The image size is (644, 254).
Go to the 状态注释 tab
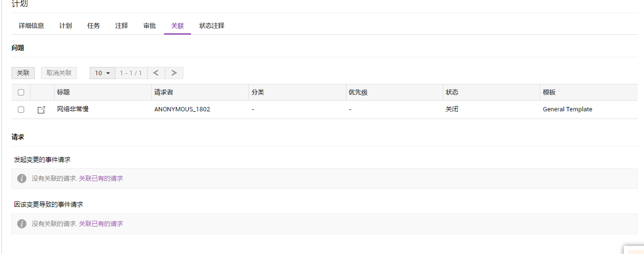click(x=212, y=26)
